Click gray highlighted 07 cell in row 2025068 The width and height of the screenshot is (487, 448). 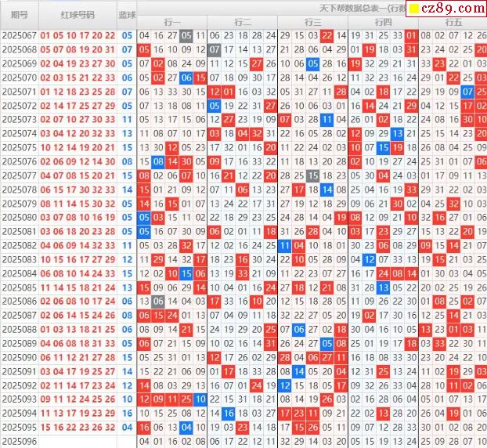pos(215,49)
